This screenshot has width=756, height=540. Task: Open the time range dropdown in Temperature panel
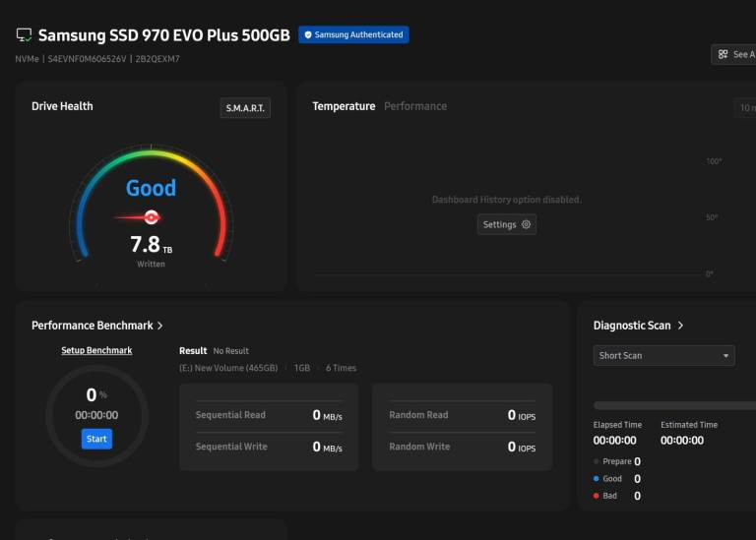coord(745,107)
